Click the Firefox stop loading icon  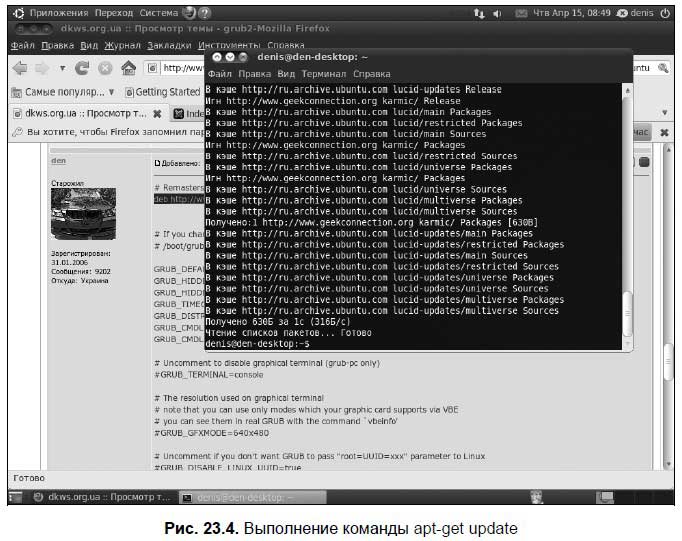(105, 68)
